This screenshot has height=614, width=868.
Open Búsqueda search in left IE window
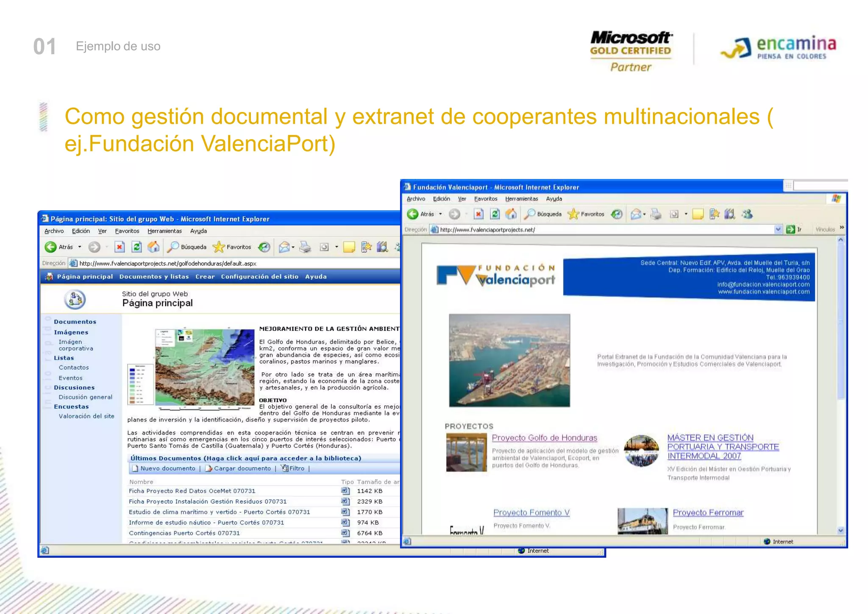(187, 247)
